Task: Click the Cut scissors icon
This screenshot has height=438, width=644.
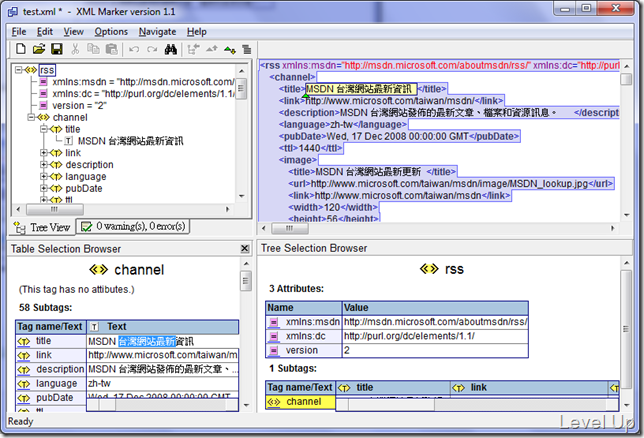Action: tap(75, 49)
